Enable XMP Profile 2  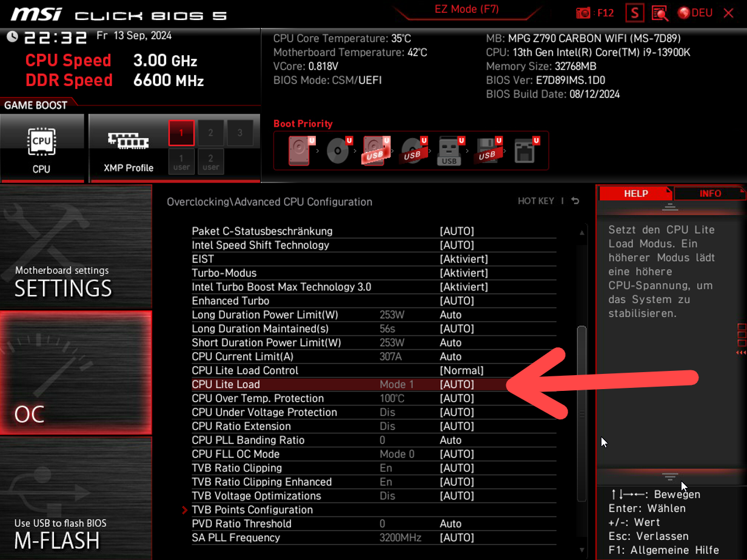point(210,133)
